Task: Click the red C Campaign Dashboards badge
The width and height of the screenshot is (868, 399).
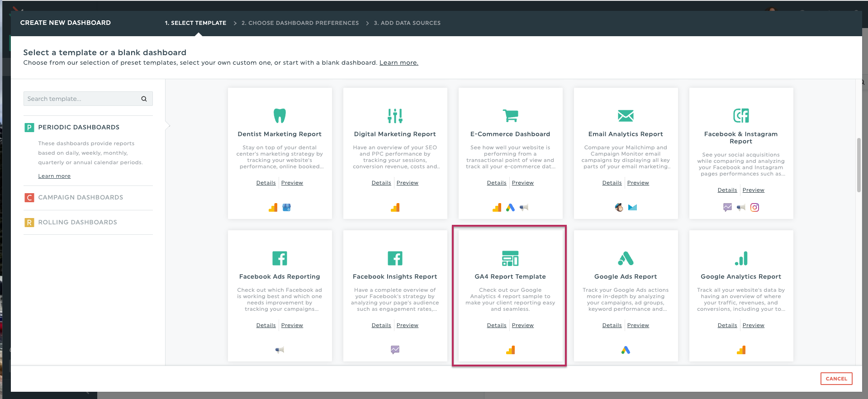Action: (x=29, y=198)
